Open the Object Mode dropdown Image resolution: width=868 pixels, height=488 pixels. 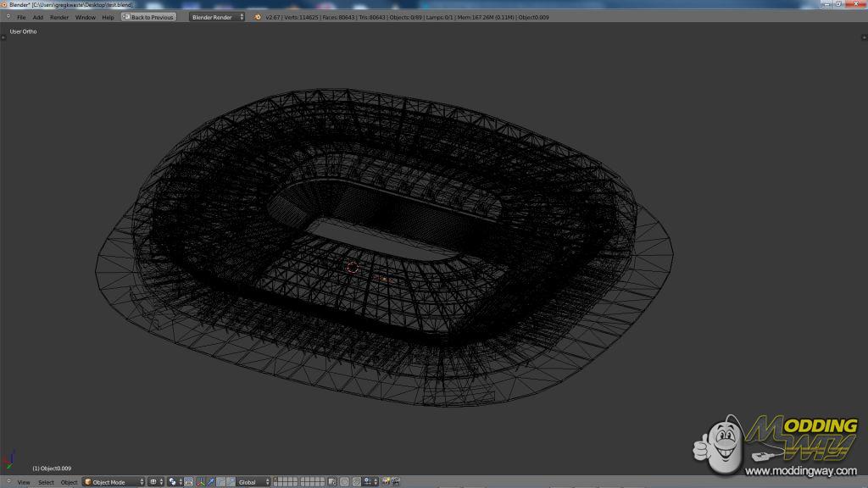(114, 482)
